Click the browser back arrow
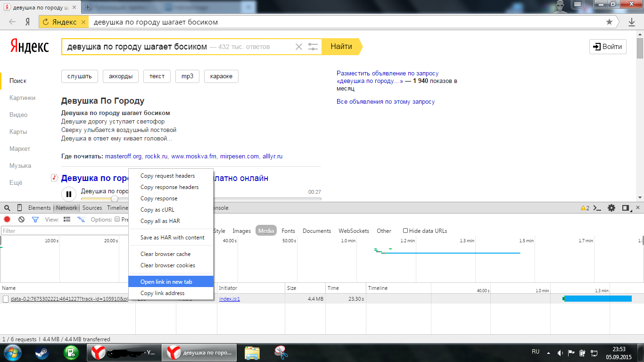Viewport: 644px width, 362px height. [12, 22]
